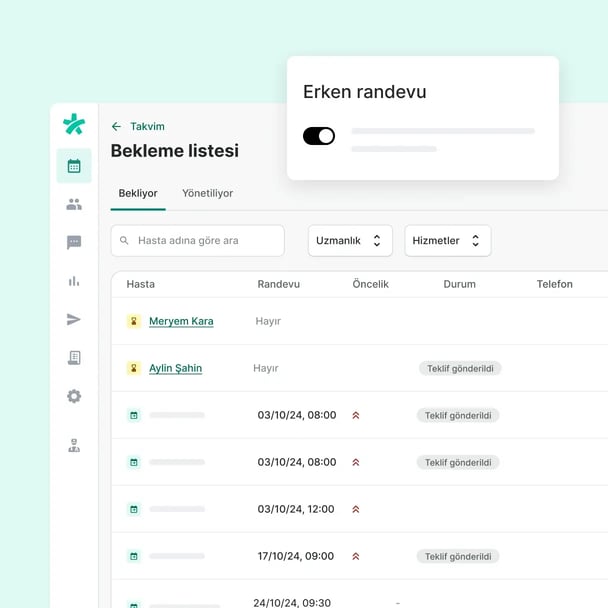This screenshot has height=608, width=608.
Task: Click Hayır in Aylin Şahin row
Action: (x=266, y=368)
